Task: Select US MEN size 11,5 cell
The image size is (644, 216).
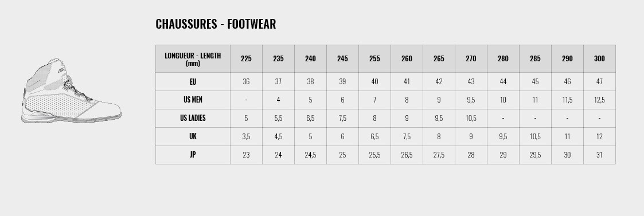Action: 567,100
